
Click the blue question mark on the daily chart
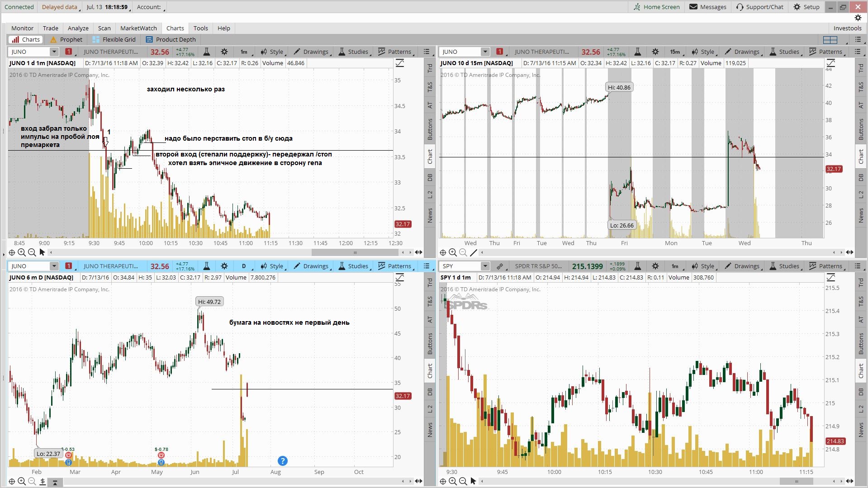click(x=282, y=461)
